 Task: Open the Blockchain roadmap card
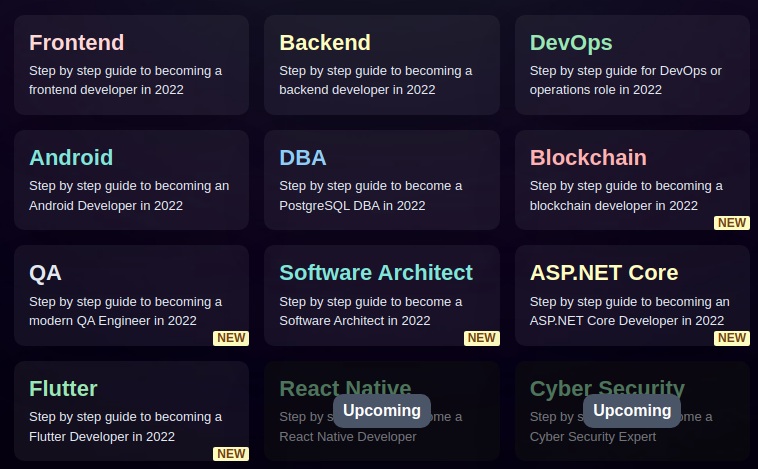pyautogui.click(x=632, y=180)
